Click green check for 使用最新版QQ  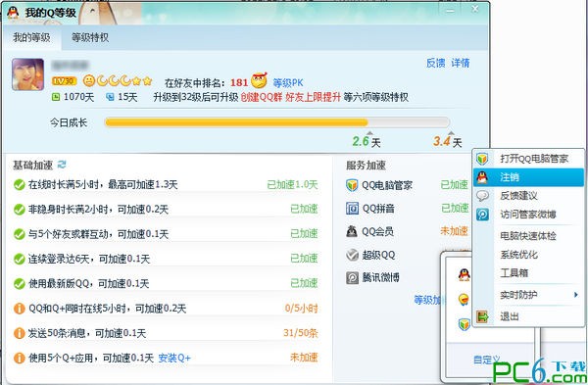click(x=20, y=283)
